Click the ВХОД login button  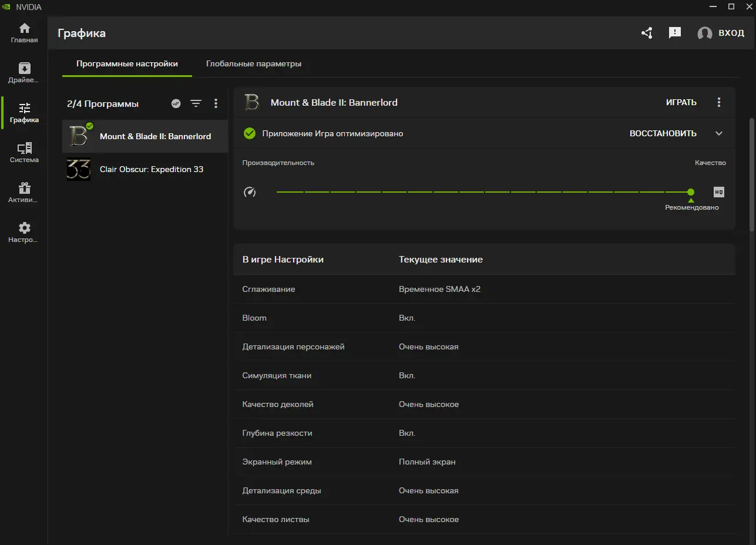(x=731, y=33)
